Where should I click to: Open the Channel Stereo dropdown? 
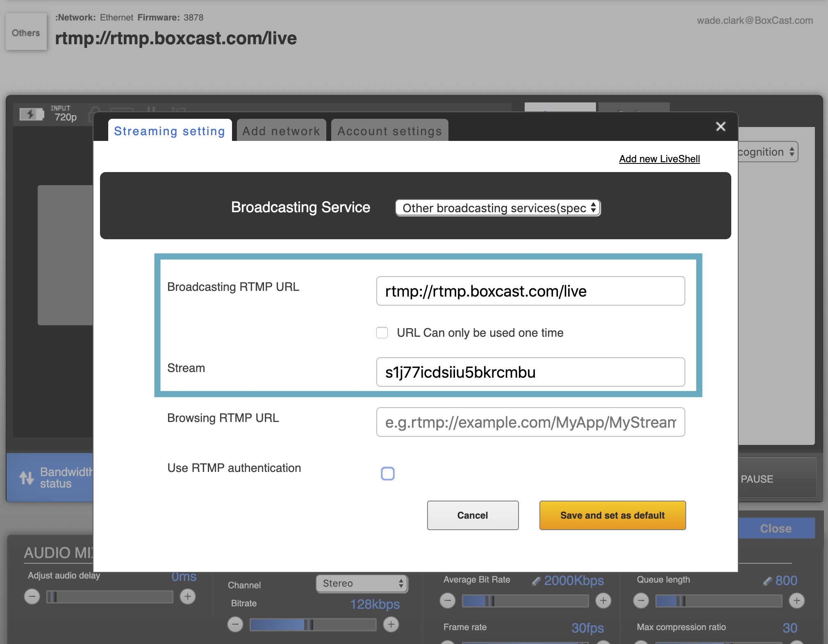coord(362,583)
